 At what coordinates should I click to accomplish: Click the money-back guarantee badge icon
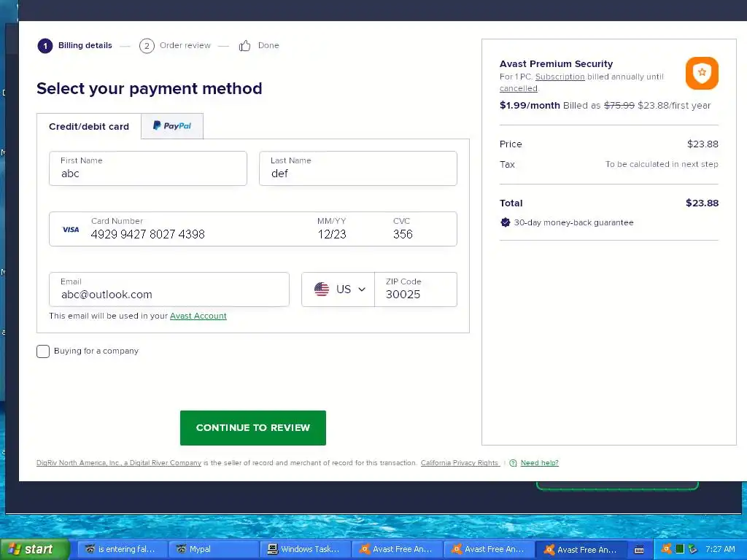[506, 222]
